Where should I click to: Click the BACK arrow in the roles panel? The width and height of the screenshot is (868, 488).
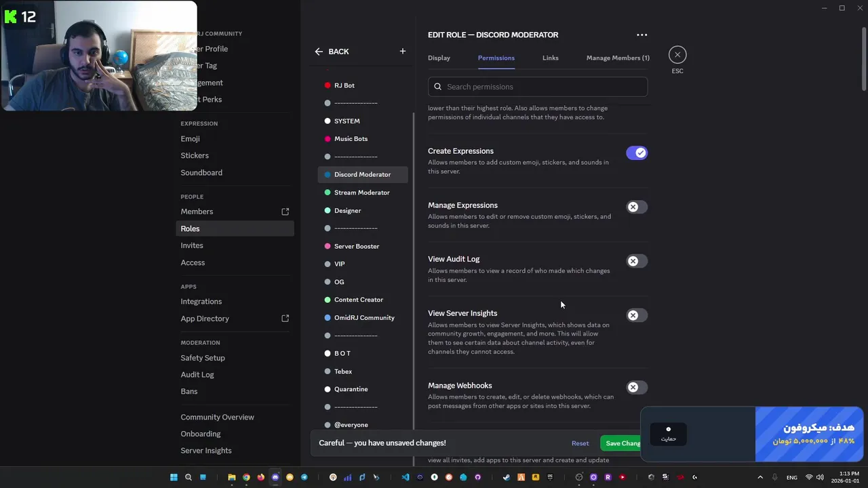(319, 52)
